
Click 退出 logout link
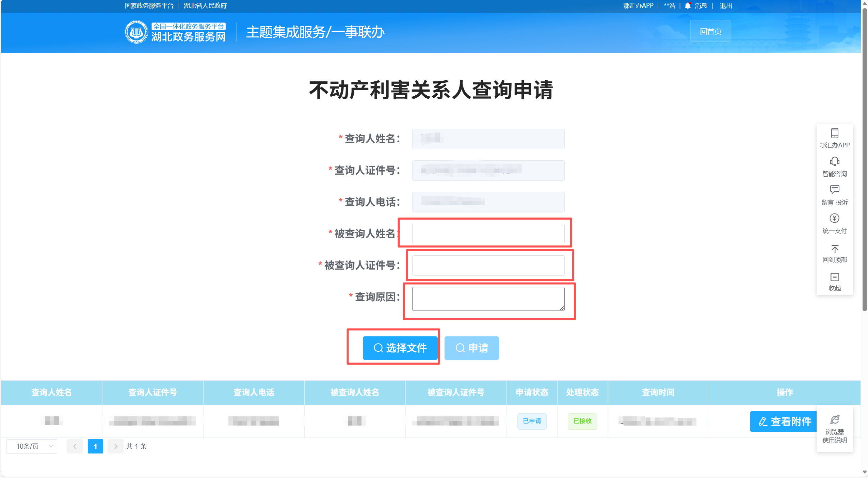725,6
